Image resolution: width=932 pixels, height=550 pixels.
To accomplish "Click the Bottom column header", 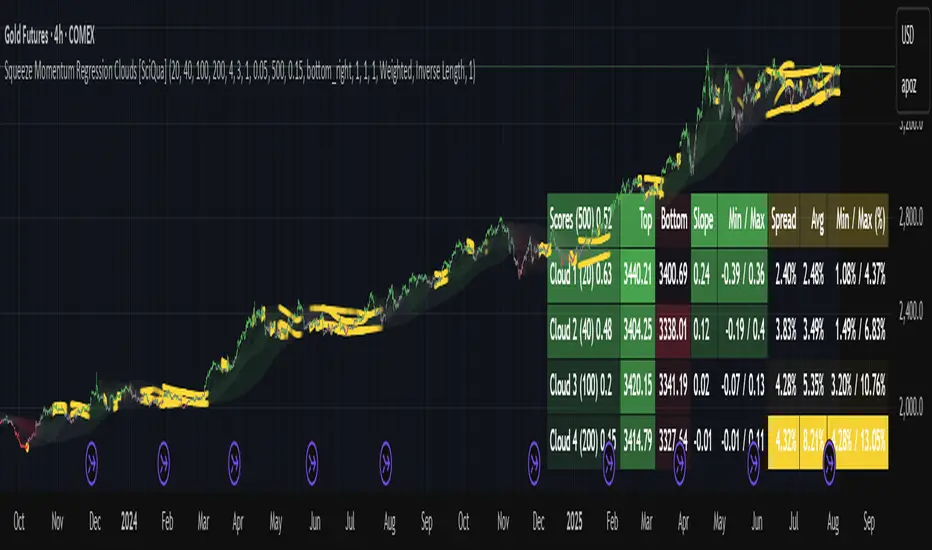I will [x=673, y=221].
